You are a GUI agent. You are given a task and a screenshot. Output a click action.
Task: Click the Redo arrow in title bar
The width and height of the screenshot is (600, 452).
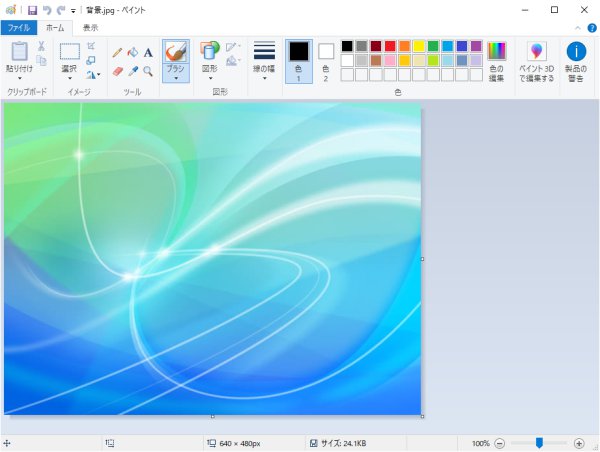(61, 10)
